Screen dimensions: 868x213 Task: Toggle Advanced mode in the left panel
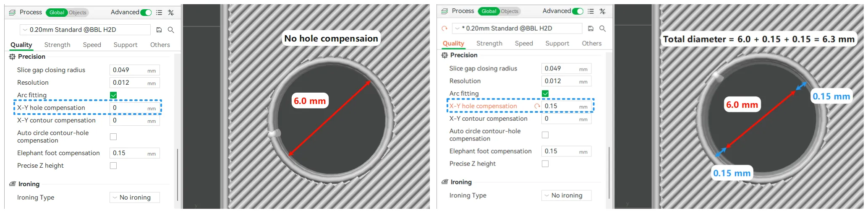146,13
